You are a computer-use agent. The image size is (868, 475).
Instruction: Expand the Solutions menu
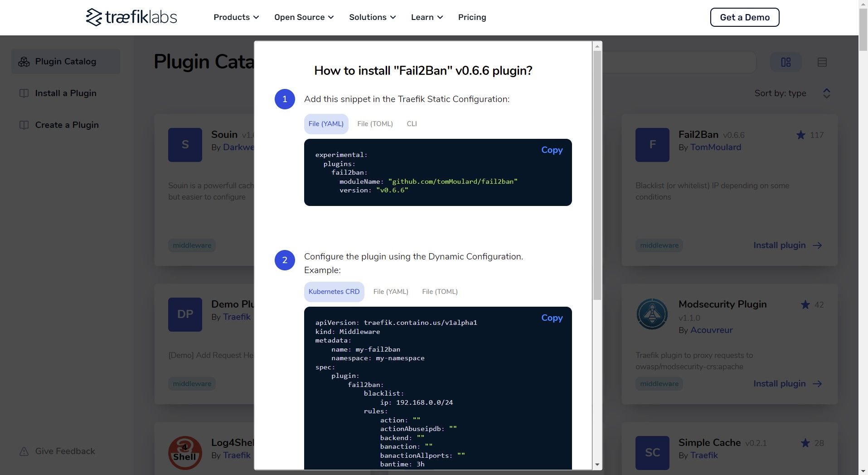373,17
